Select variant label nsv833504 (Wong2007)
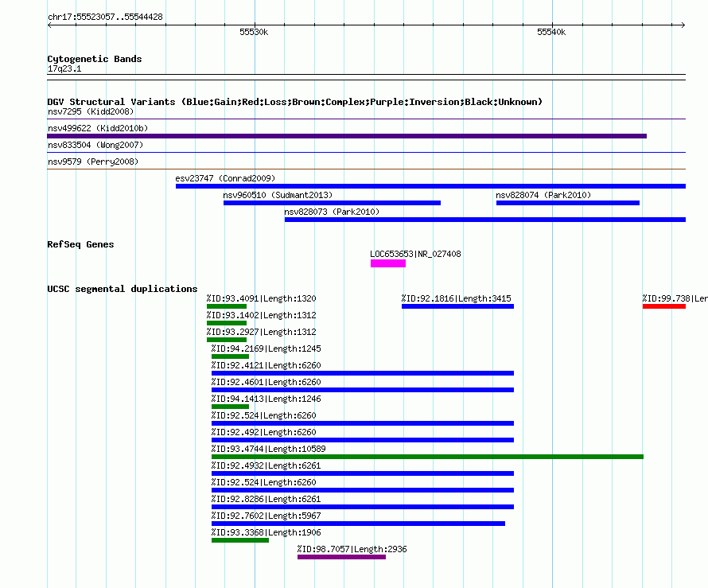The width and height of the screenshot is (708, 588). point(95,145)
